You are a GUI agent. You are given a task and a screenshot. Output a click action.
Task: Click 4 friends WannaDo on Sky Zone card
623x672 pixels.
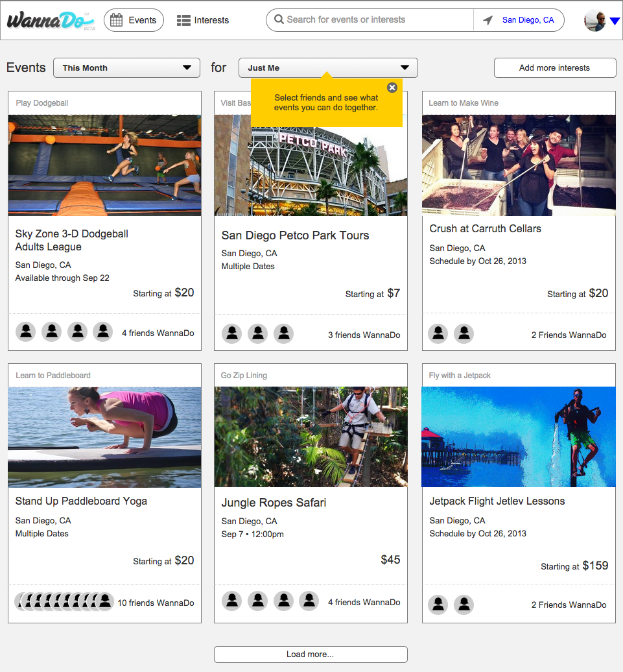[x=158, y=333]
